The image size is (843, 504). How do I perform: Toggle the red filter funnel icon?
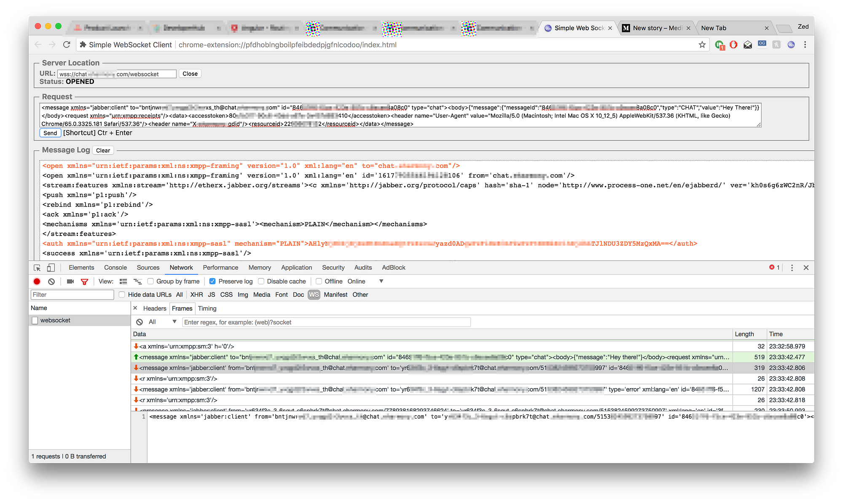pyautogui.click(x=84, y=281)
